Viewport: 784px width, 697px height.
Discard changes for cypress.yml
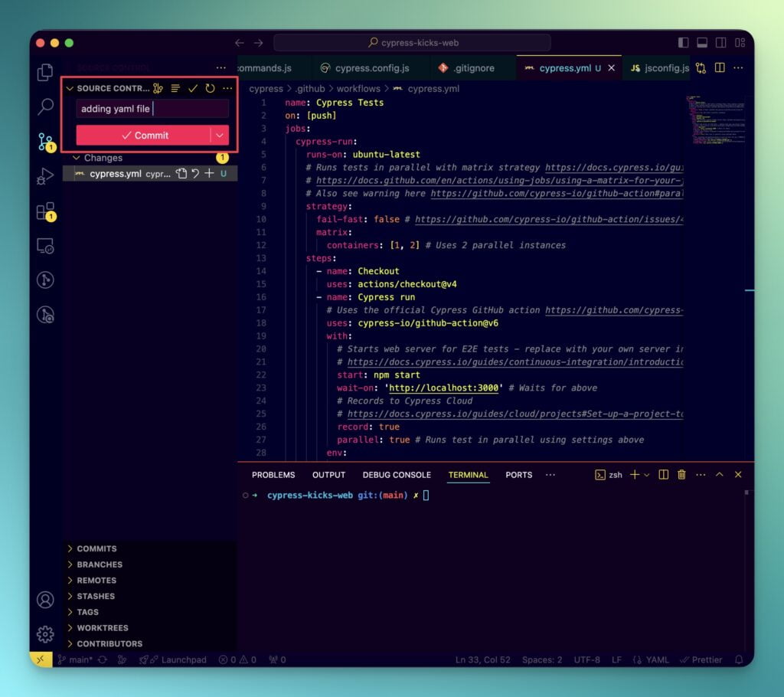point(195,174)
